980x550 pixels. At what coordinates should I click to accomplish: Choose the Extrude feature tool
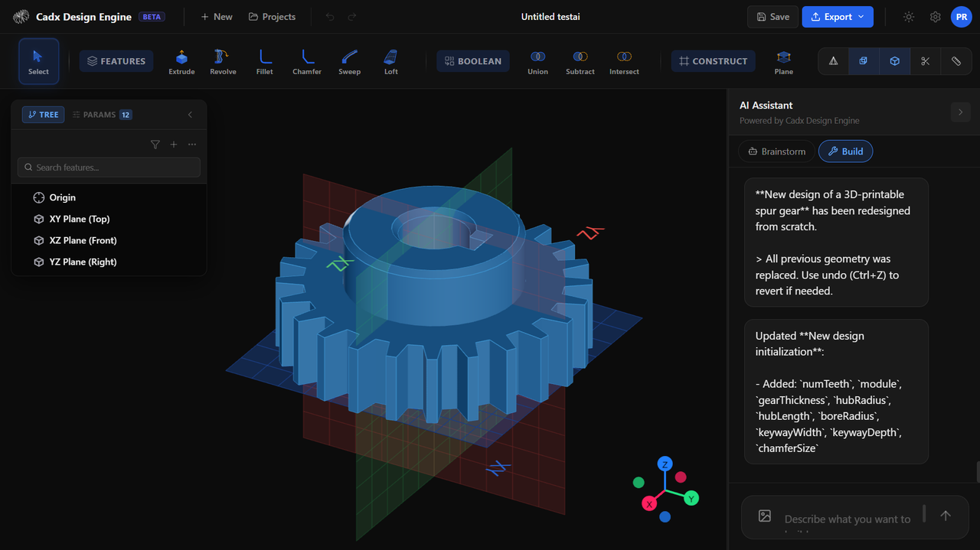coord(181,61)
